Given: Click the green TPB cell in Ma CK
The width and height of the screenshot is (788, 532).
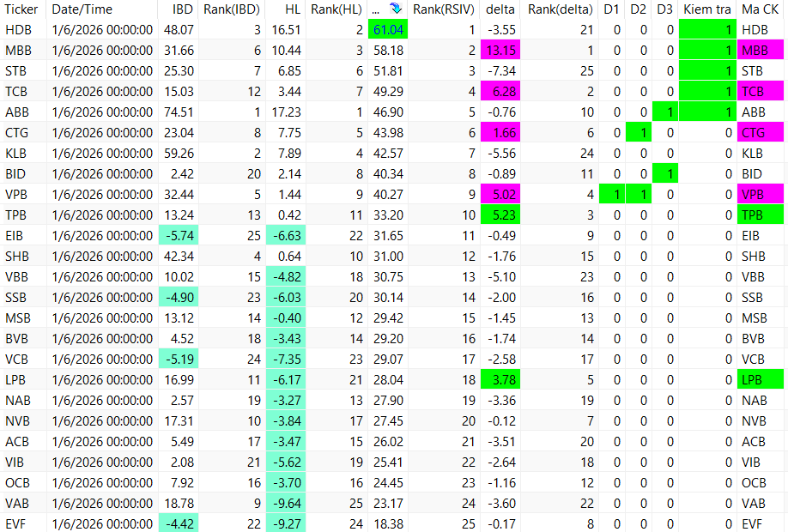Looking at the screenshot, I should tap(761, 215).
